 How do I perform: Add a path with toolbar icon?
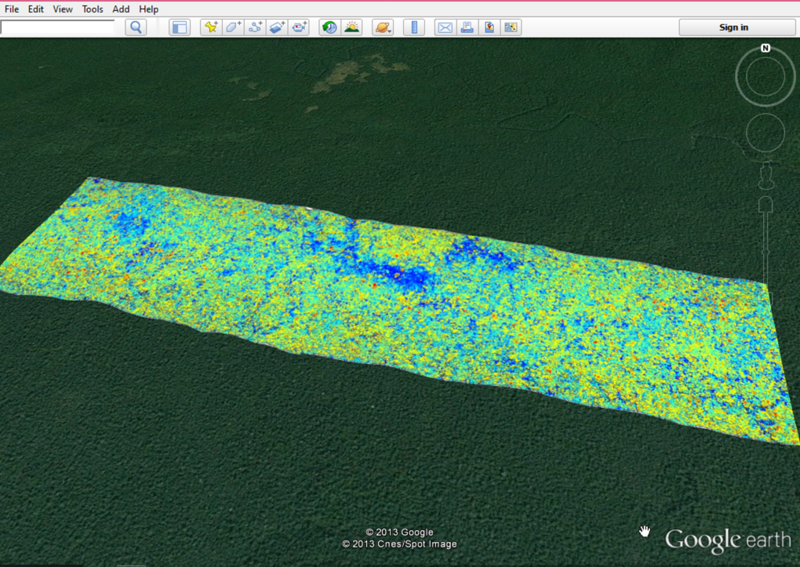[x=256, y=27]
